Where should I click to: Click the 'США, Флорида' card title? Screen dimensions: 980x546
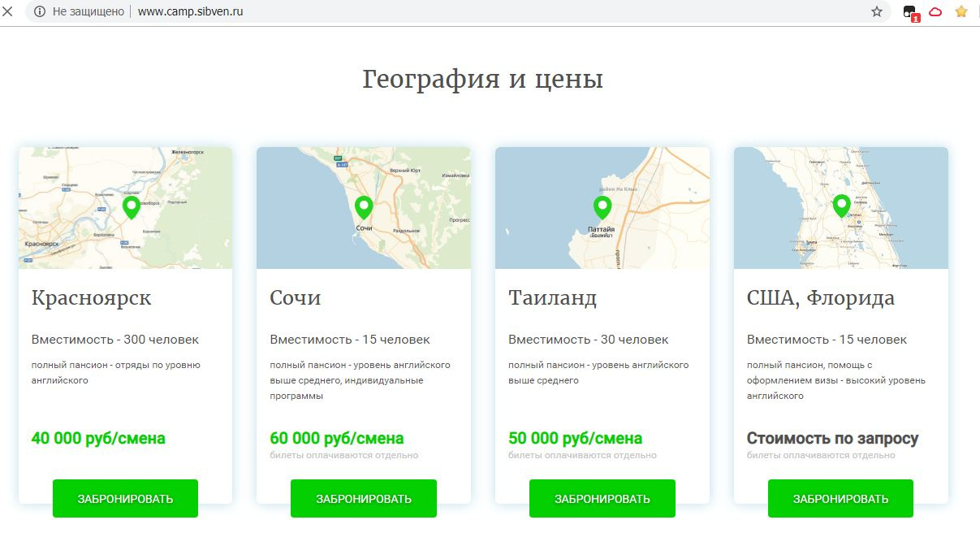tap(821, 299)
